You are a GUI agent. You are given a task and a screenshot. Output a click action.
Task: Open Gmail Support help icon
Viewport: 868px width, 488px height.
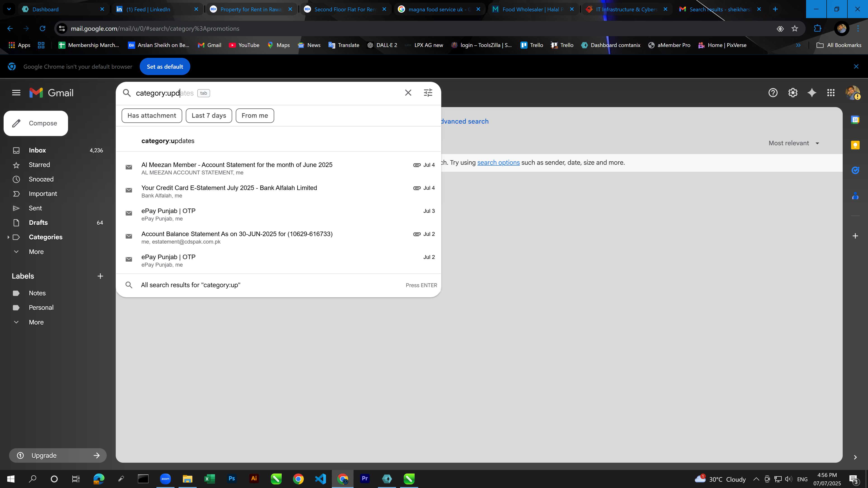773,93
